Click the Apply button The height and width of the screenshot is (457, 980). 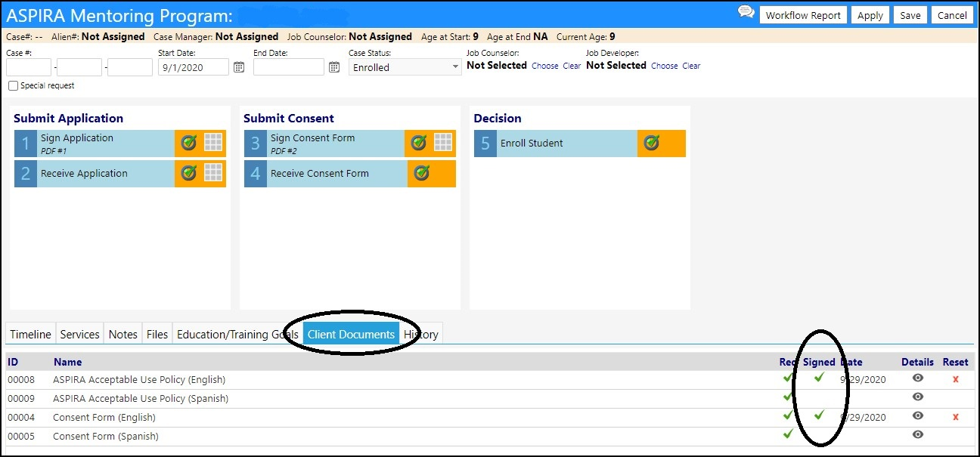coord(870,15)
